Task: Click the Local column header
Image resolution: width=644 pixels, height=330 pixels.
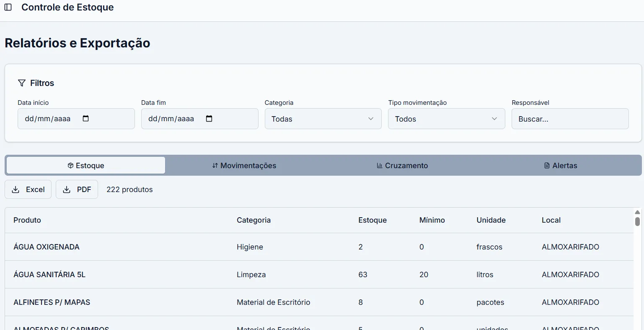Action: pyautogui.click(x=551, y=220)
